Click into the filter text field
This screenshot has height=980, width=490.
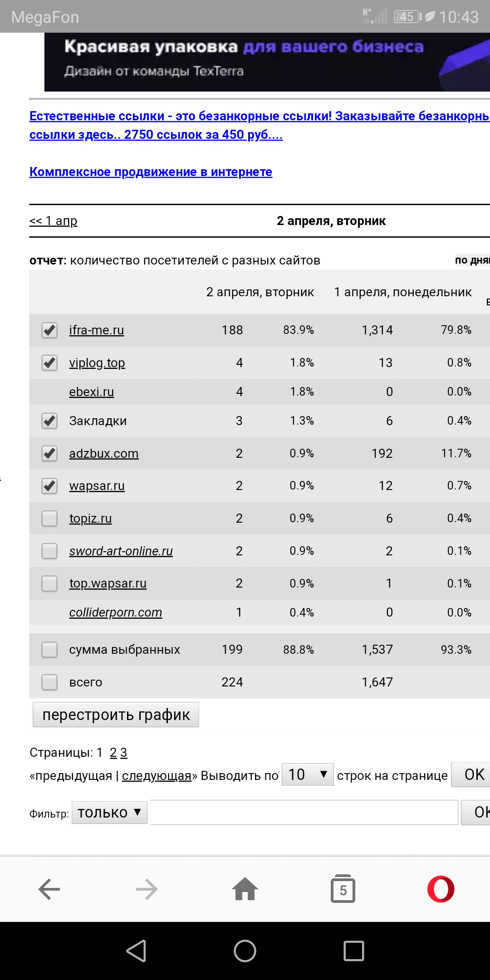pyautogui.click(x=304, y=812)
